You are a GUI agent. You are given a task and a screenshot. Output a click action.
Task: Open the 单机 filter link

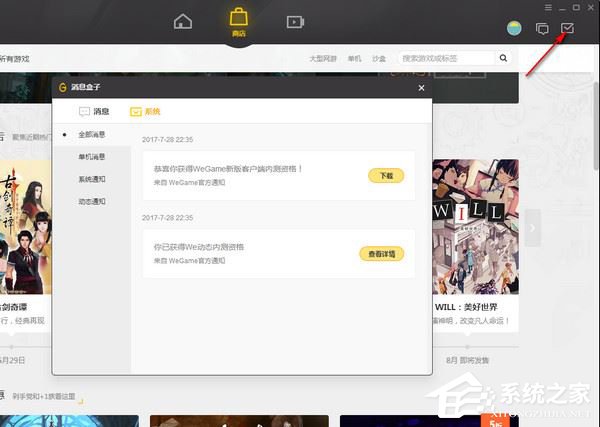pos(354,59)
